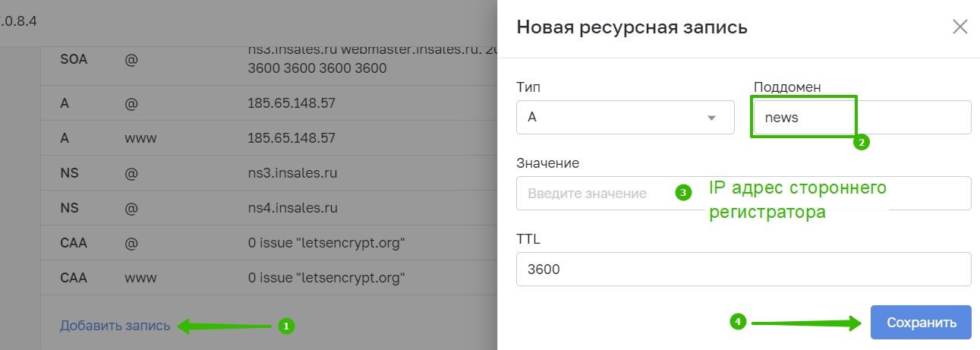Select the ns3.insales.ru NS record value
This screenshot has height=350, width=980.
tap(291, 173)
